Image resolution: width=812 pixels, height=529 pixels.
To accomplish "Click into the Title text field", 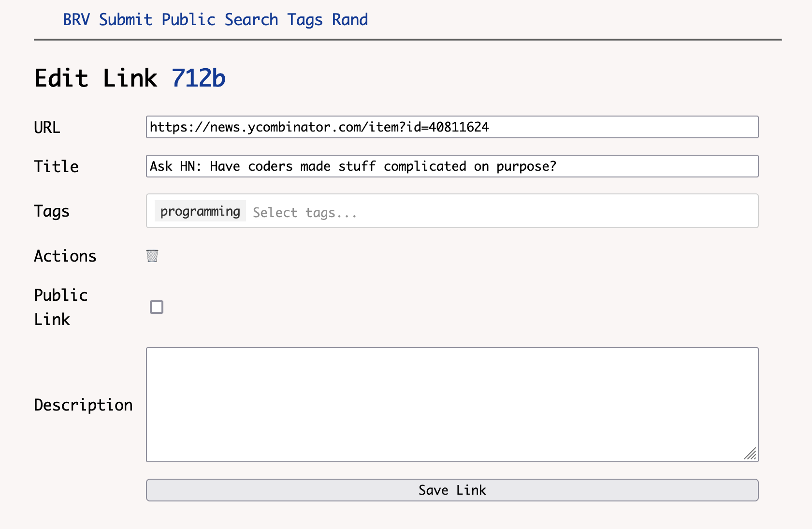I will point(452,166).
